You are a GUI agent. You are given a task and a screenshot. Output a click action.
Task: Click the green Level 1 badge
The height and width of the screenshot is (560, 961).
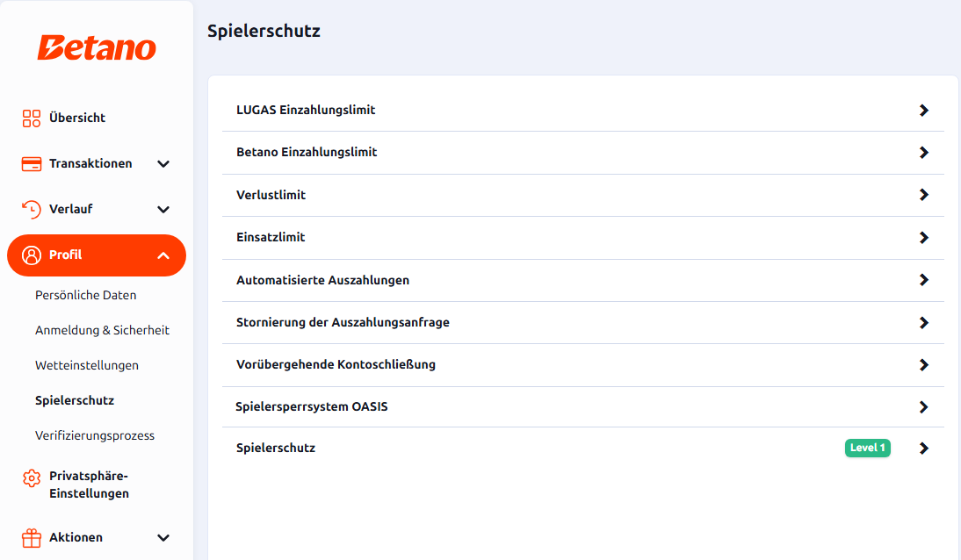click(x=867, y=448)
